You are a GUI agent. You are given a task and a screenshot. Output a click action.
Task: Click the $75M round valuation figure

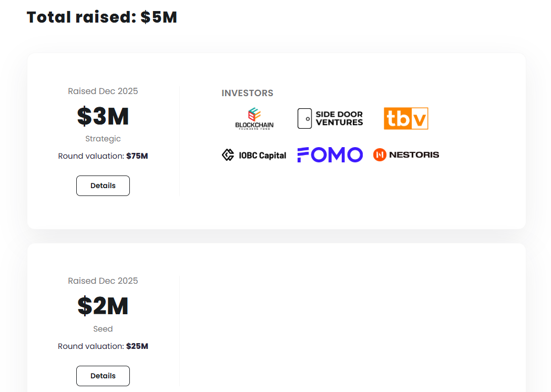coord(137,156)
